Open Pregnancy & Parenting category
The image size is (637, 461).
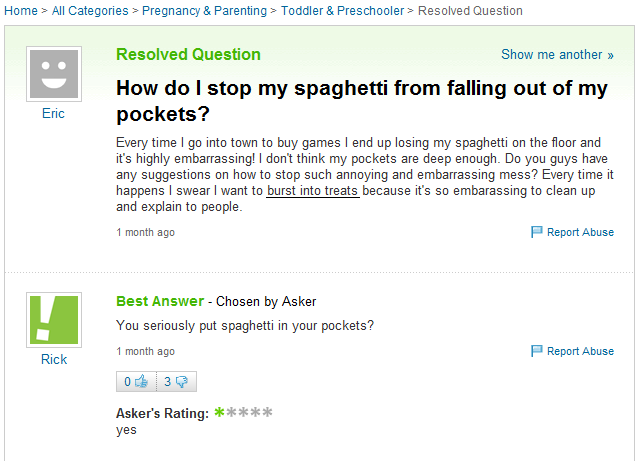tap(204, 11)
